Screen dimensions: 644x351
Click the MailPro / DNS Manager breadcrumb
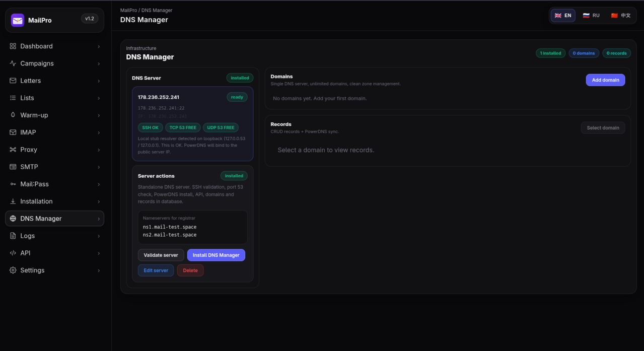pos(146,10)
